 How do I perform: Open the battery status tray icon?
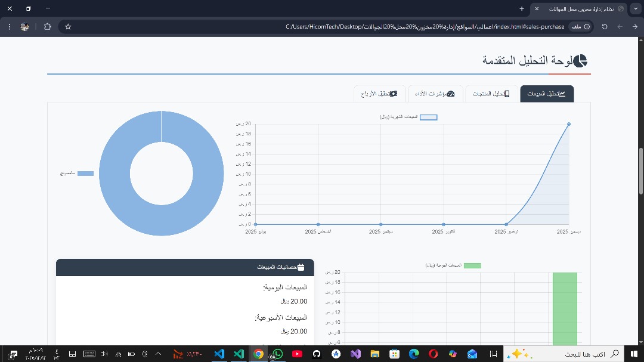pyautogui.click(x=131, y=354)
